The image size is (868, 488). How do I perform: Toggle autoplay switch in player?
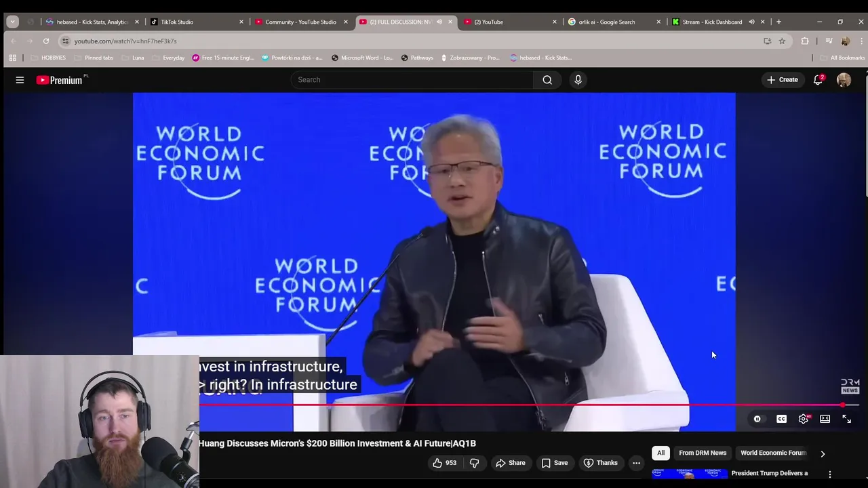(757, 419)
